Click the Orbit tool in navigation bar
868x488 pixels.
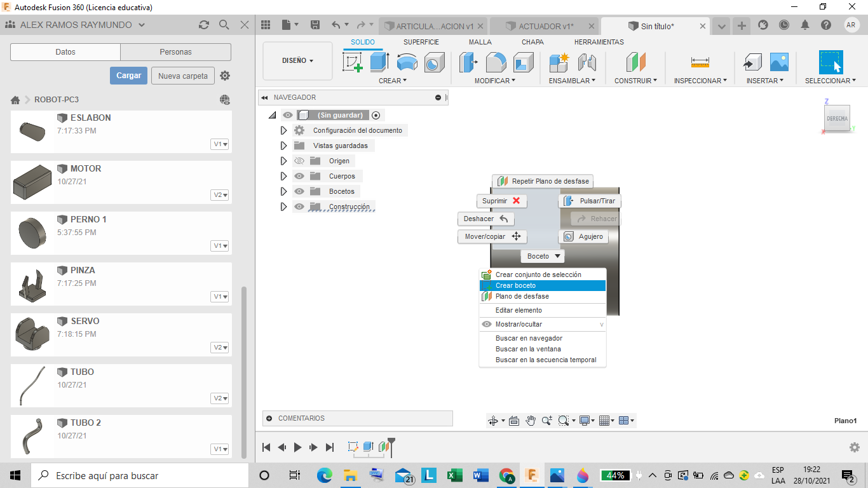(492, 421)
